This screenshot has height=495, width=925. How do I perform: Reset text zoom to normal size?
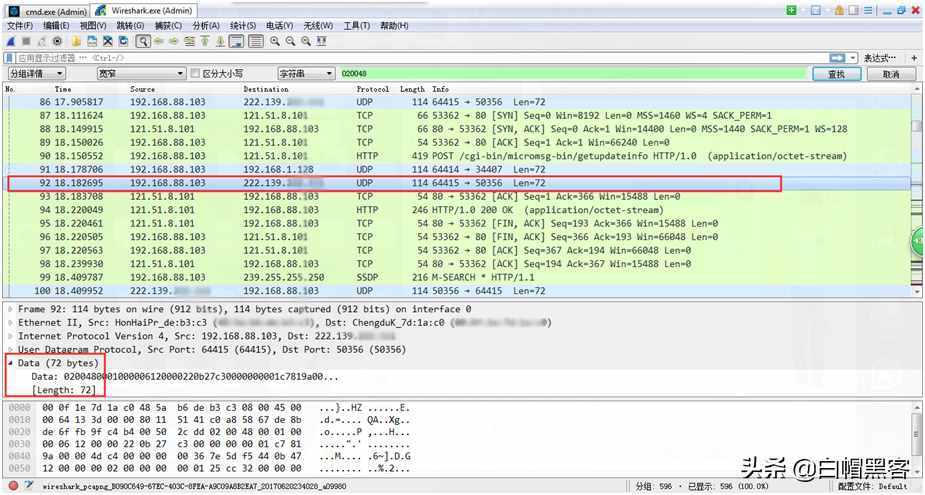306,41
